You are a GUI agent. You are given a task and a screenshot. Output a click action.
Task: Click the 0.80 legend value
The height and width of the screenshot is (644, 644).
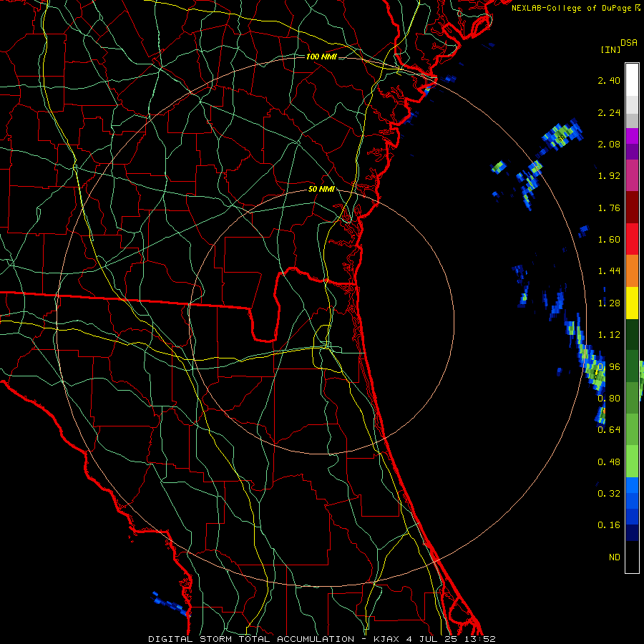pos(609,399)
